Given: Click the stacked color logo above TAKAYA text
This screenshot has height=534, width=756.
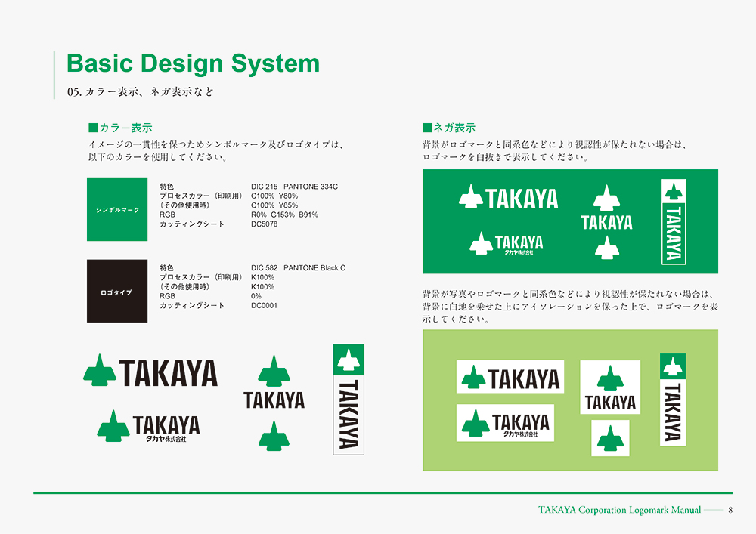Looking at the screenshot, I should click(x=274, y=382).
